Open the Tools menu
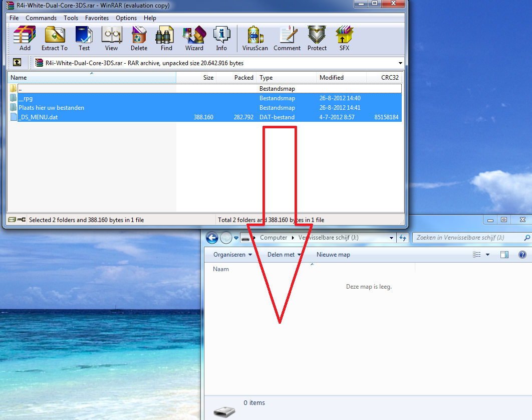This screenshot has height=420, width=532. (x=71, y=18)
